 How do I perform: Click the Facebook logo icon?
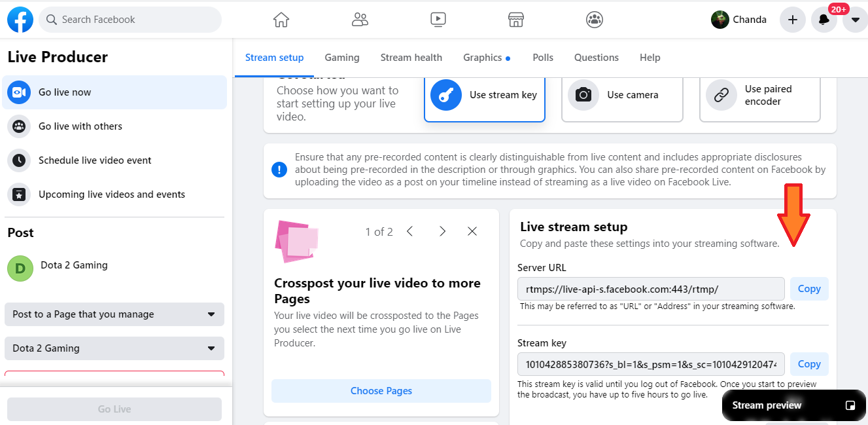[20, 20]
